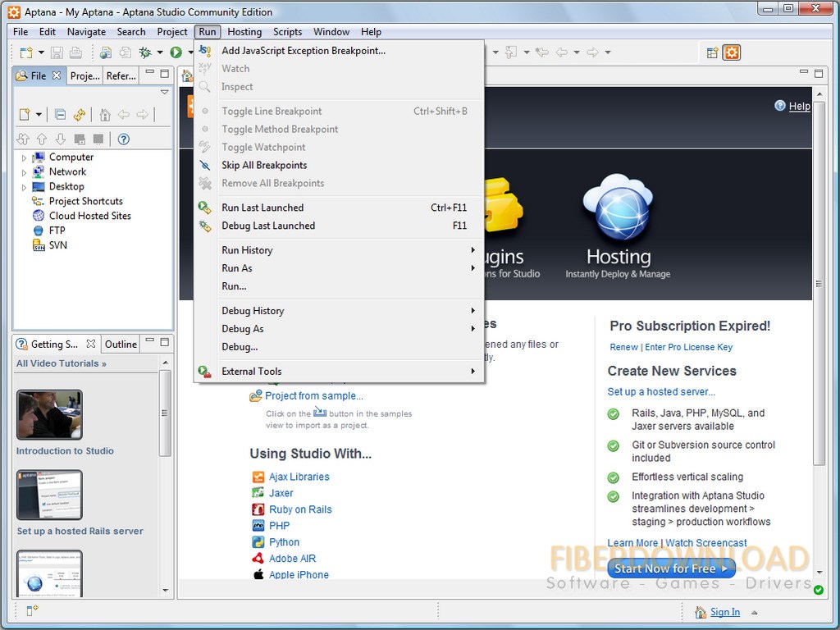The height and width of the screenshot is (630, 840).
Task: Click the forward arrow in File view toolbar
Action: 142,114
